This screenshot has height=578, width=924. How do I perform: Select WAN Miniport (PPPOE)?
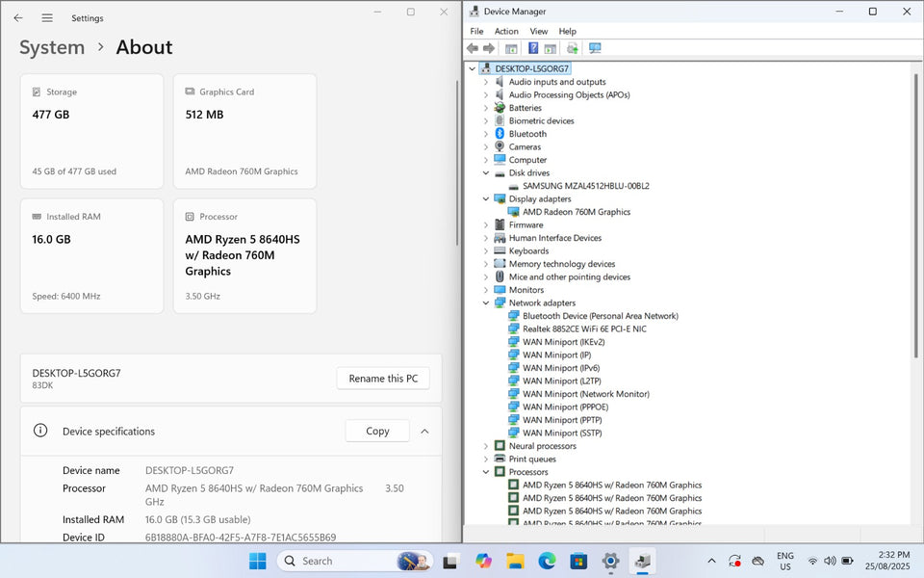566,407
